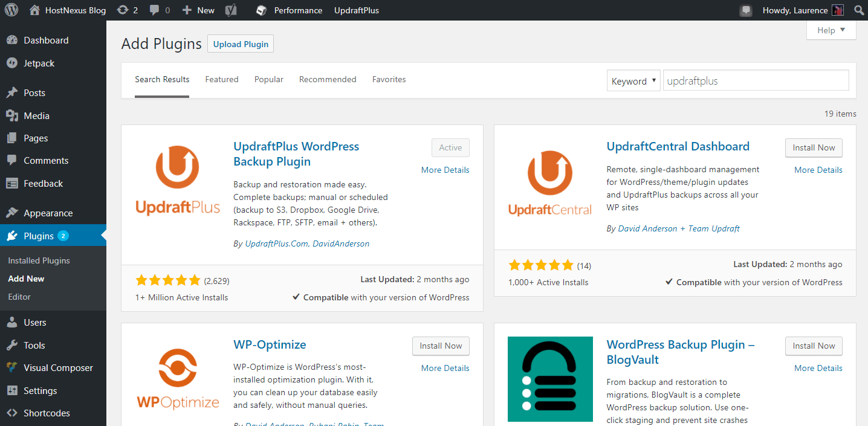Click the Comments sidebar bubble icon
Image resolution: width=868 pixels, height=426 pixels.
(11, 161)
